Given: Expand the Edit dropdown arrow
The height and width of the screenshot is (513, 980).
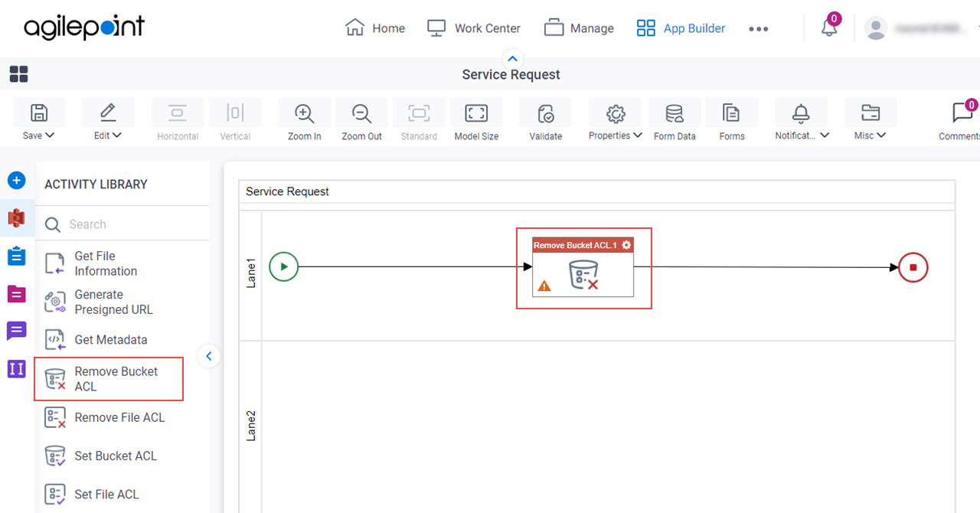Looking at the screenshot, I should pyautogui.click(x=117, y=136).
